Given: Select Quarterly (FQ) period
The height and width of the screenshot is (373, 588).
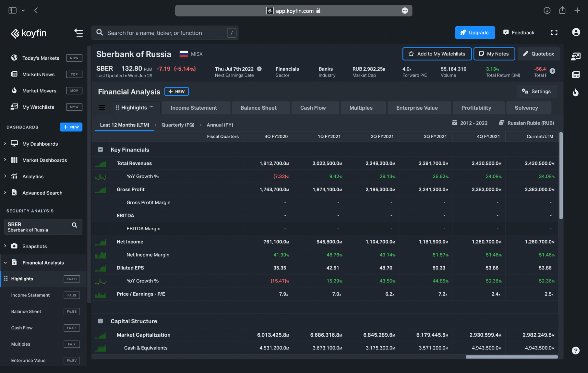Looking at the screenshot, I should (178, 125).
